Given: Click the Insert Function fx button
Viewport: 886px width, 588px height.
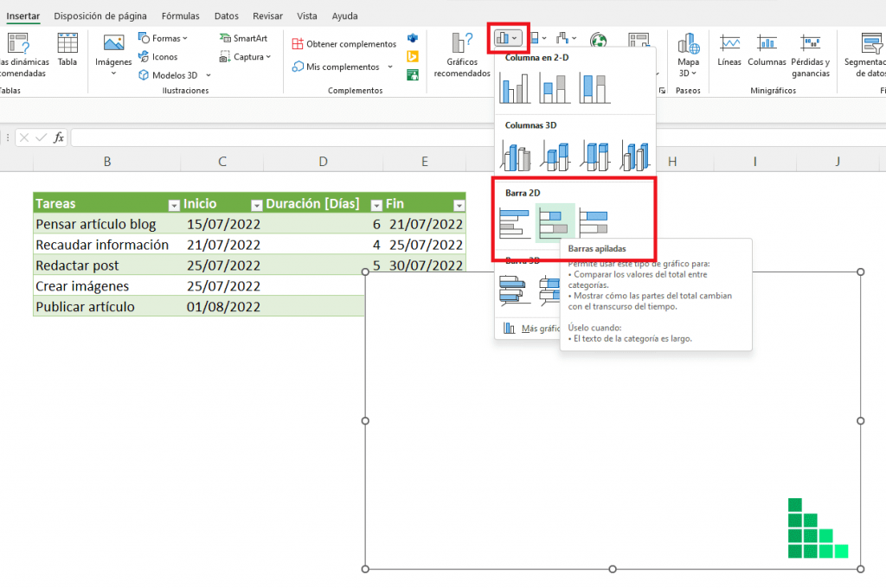Looking at the screenshot, I should (58, 137).
